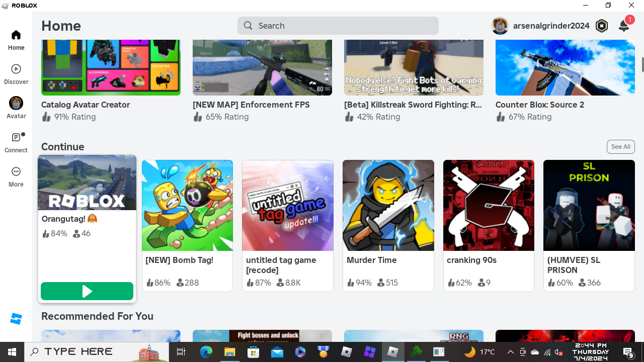This screenshot has height=362, width=644.
Task: Click the Continue section heading
Action: 63,147
